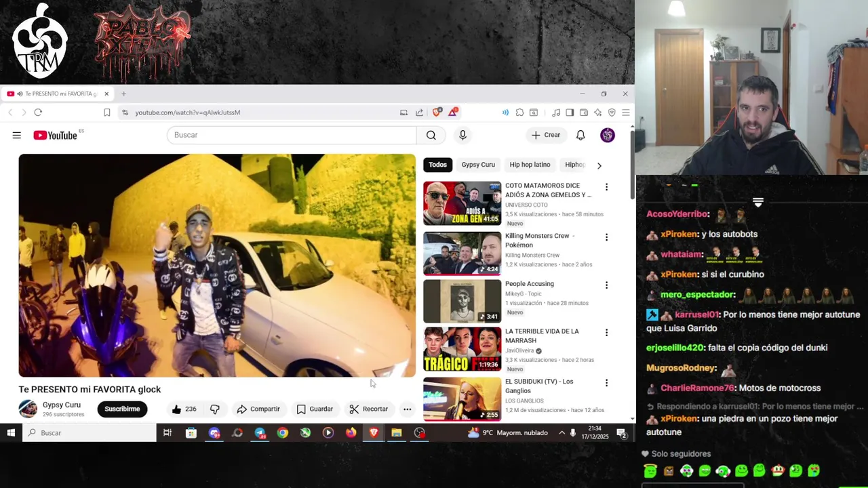Image resolution: width=868 pixels, height=488 pixels.
Task: Open the Brave VPN shield icon
Action: 612,113
